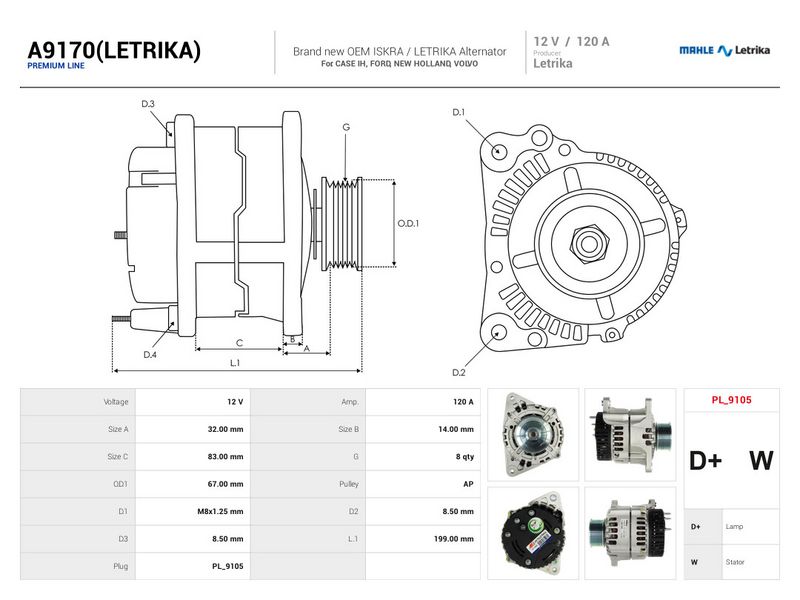800x600 pixels.
Task: Select the L.1 199.00 mm value
Action: coord(423,539)
